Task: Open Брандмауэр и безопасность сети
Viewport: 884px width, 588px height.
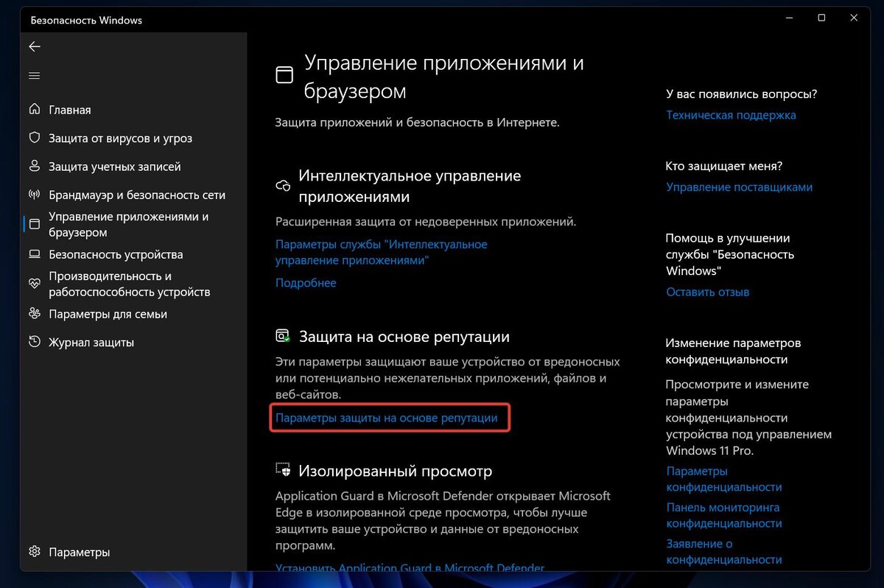Action: click(x=137, y=195)
